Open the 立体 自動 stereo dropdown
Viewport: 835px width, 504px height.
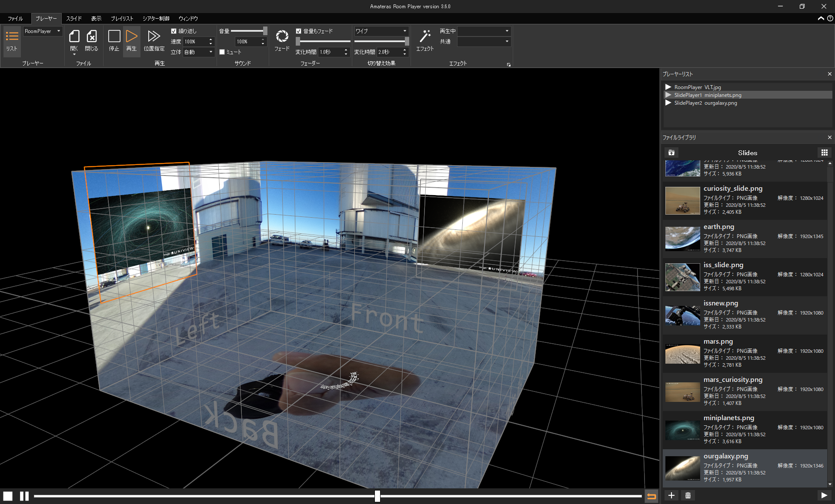tap(199, 52)
